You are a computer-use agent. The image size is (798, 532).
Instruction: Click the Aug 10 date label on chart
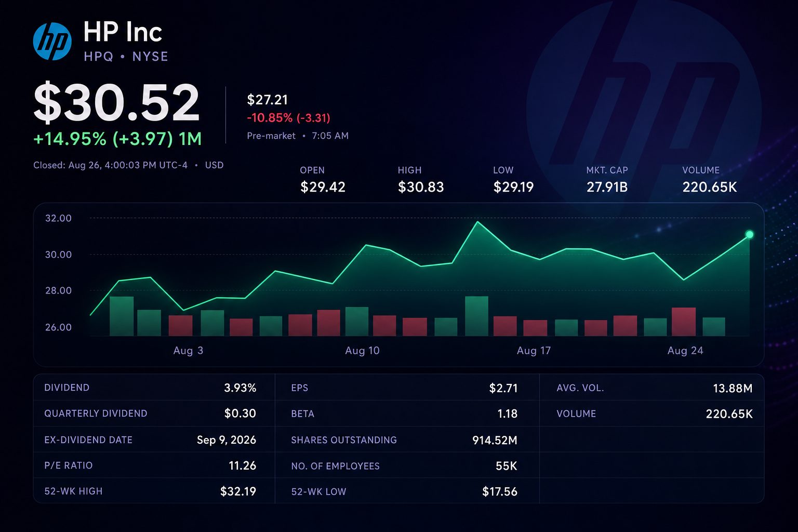click(362, 351)
